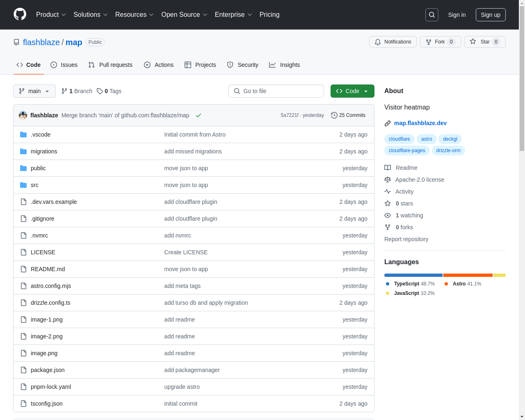Focus the Go to file search field
Image resolution: width=525 pixels, height=420 pixels.
[x=276, y=91]
